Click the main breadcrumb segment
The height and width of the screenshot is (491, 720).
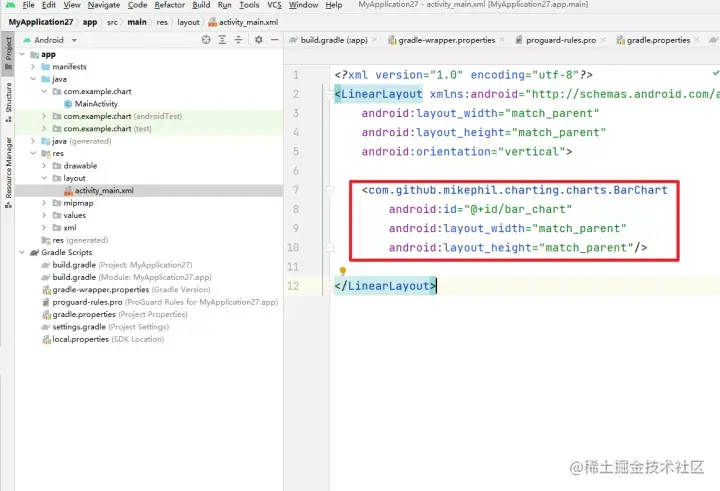(137, 22)
